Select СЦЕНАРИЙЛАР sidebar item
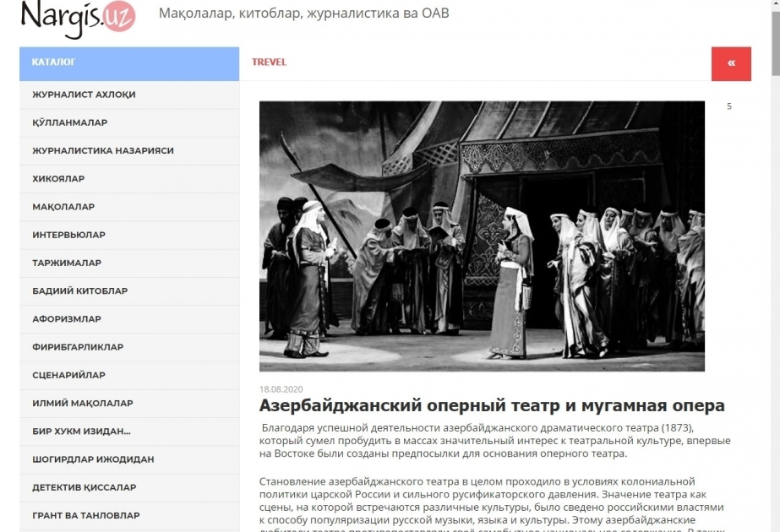Image resolution: width=780 pixels, height=532 pixels. coord(129,376)
